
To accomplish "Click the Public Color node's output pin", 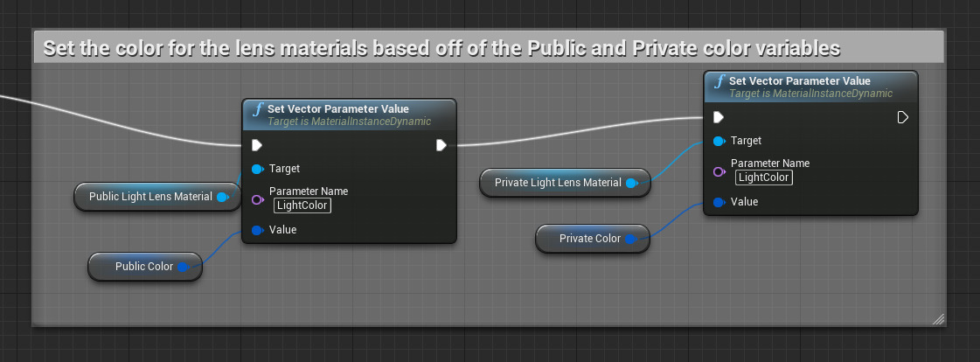I will click(x=184, y=267).
